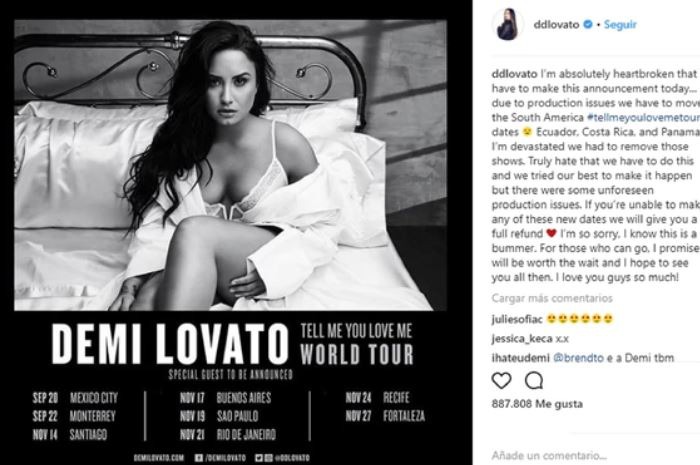
Task: Click the emoji row in juliesofiac's comment
Action: pos(580,320)
